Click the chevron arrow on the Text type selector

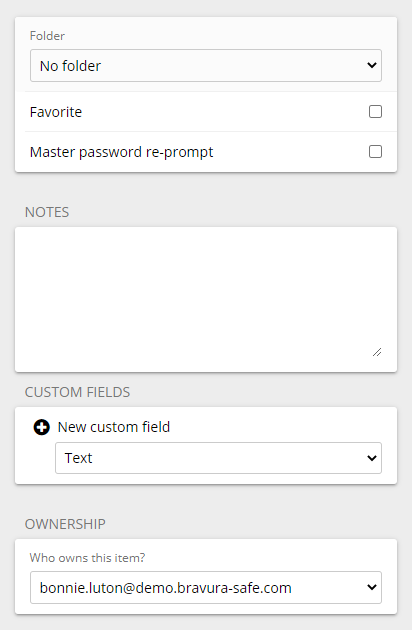pyautogui.click(x=372, y=458)
